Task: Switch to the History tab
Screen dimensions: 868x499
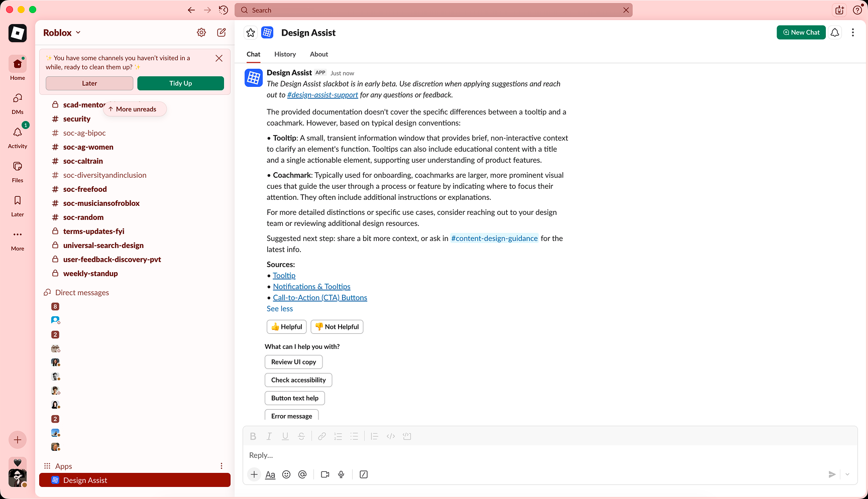Action: (285, 54)
